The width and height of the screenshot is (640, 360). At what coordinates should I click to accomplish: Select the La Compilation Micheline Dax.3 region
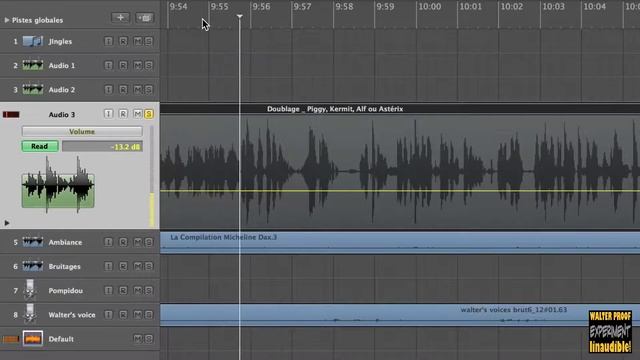[400, 242]
